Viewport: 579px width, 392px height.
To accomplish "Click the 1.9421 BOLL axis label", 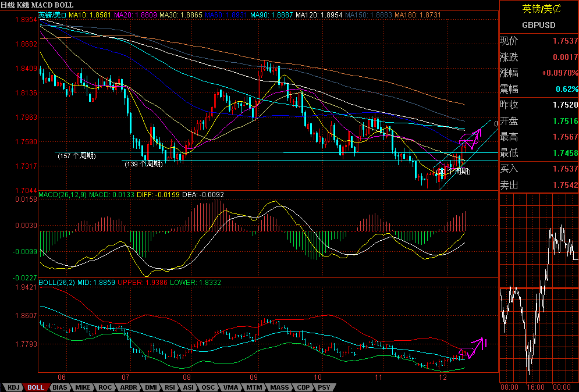I will pos(26,287).
